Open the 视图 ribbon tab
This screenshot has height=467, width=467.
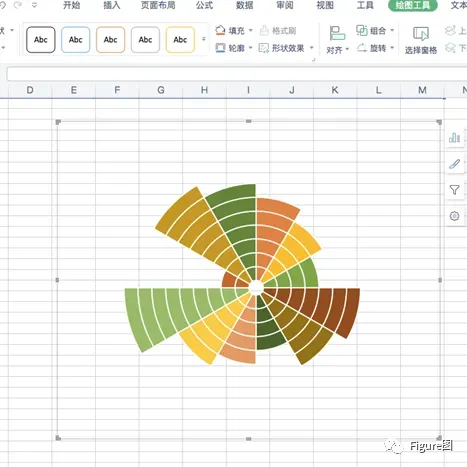[x=325, y=5]
